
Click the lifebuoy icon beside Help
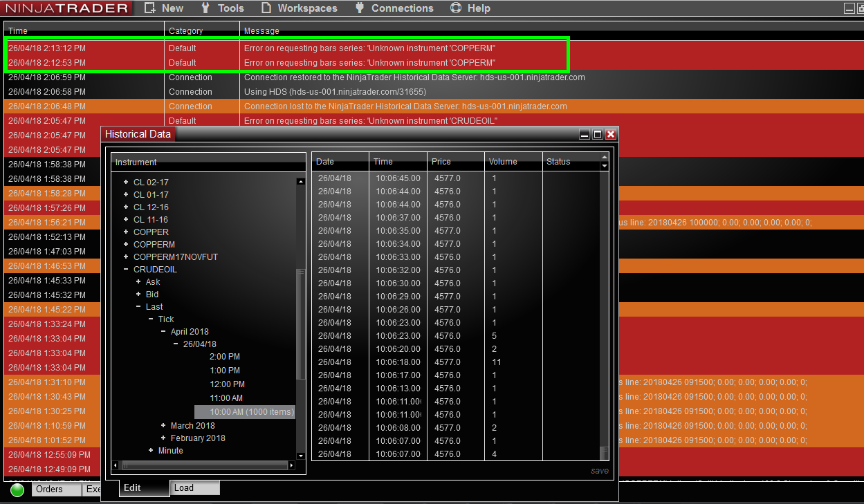[456, 8]
